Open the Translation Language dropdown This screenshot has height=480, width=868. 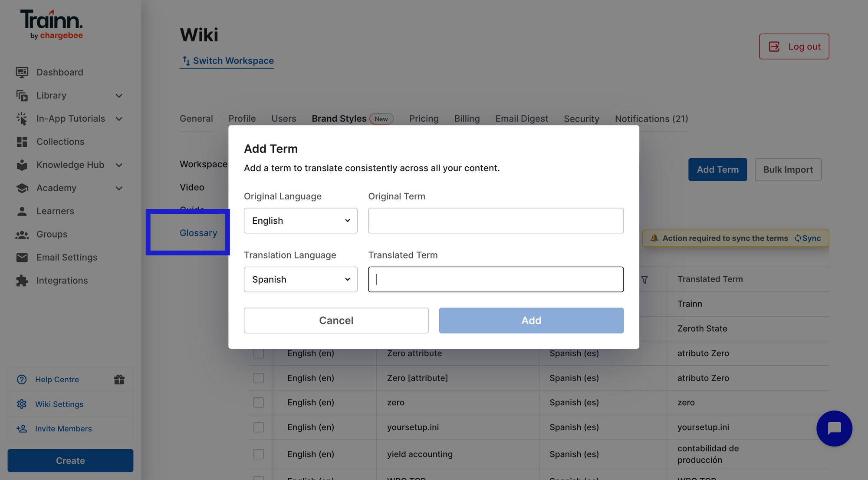[x=301, y=279]
